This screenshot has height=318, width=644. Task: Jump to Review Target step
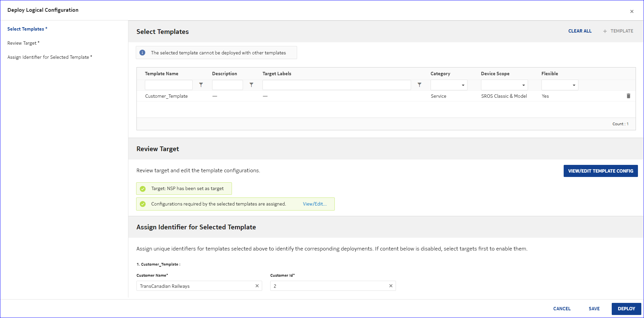(x=22, y=43)
